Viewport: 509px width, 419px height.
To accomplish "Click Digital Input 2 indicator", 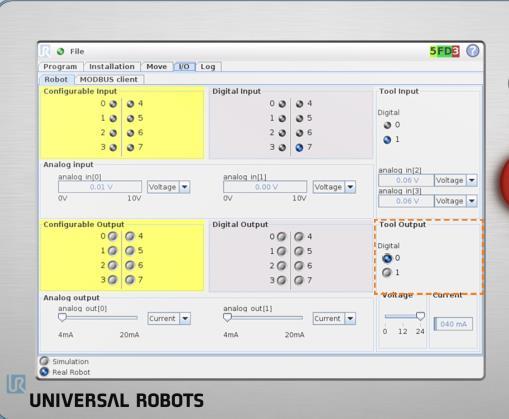I will pyautogui.click(x=282, y=133).
